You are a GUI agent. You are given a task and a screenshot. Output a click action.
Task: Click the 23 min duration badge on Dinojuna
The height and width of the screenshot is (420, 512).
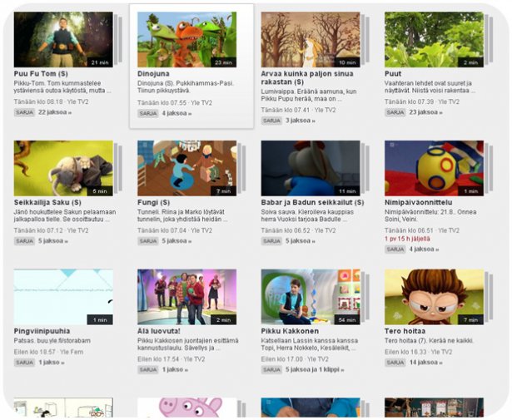[223, 62]
